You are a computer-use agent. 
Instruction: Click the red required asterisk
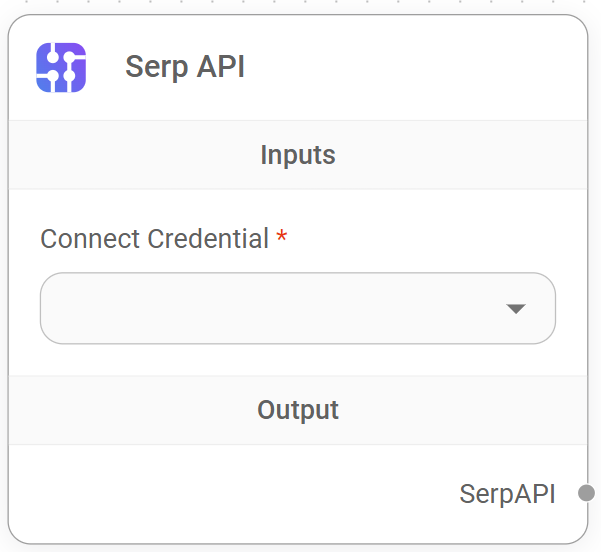click(x=282, y=238)
